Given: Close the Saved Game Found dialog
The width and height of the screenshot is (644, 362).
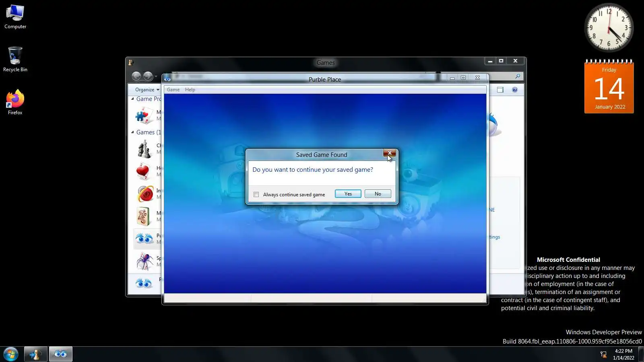Looking at the screenshot, I should coord(390,153).
